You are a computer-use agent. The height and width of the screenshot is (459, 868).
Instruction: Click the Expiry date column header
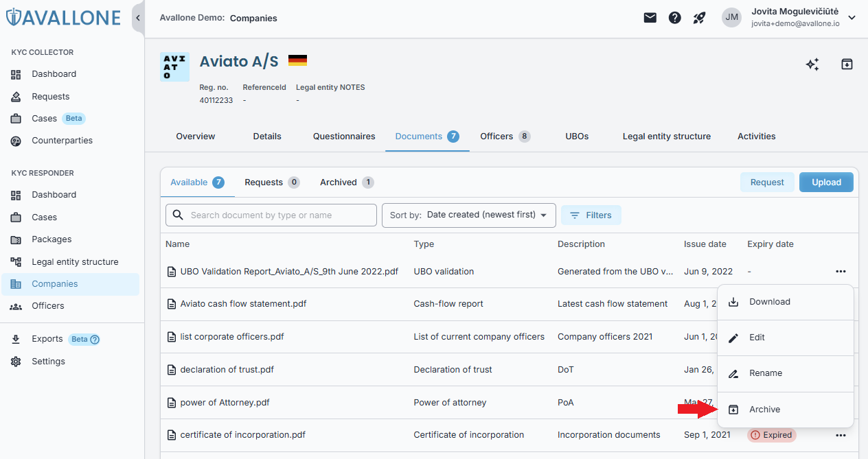point(770,244)
